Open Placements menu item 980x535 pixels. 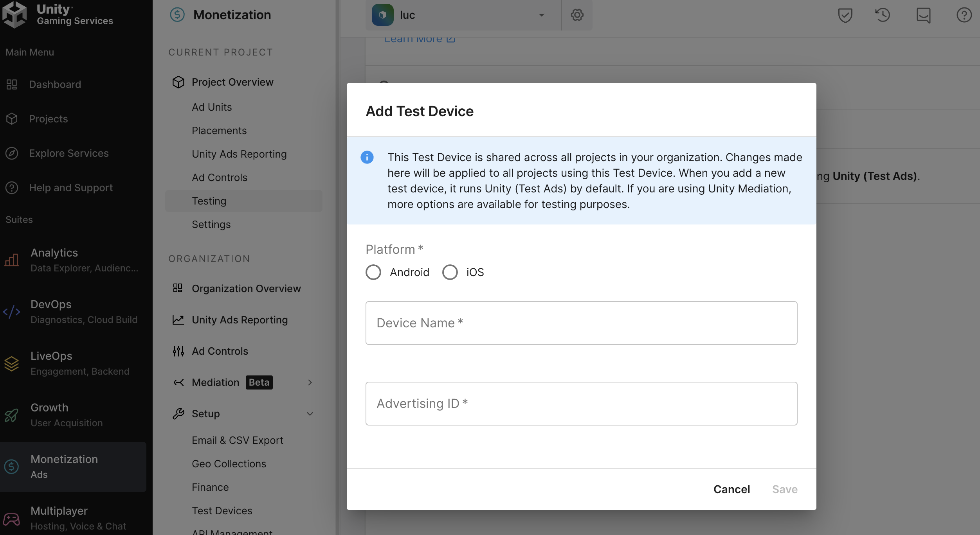click(219, 131)
